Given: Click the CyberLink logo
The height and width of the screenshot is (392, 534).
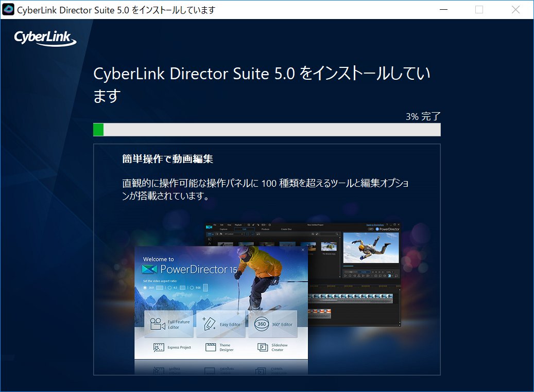Looking at the screenshot, I should [45, 38].
